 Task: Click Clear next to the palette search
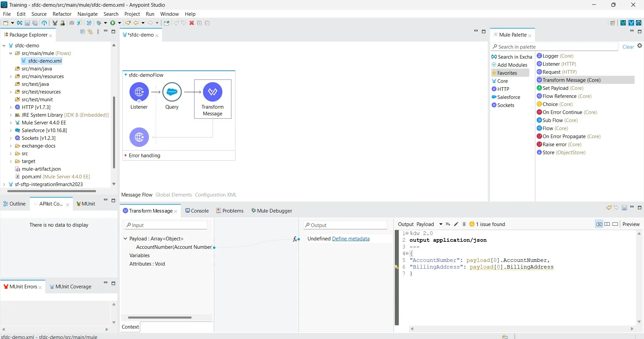[628, 47]
